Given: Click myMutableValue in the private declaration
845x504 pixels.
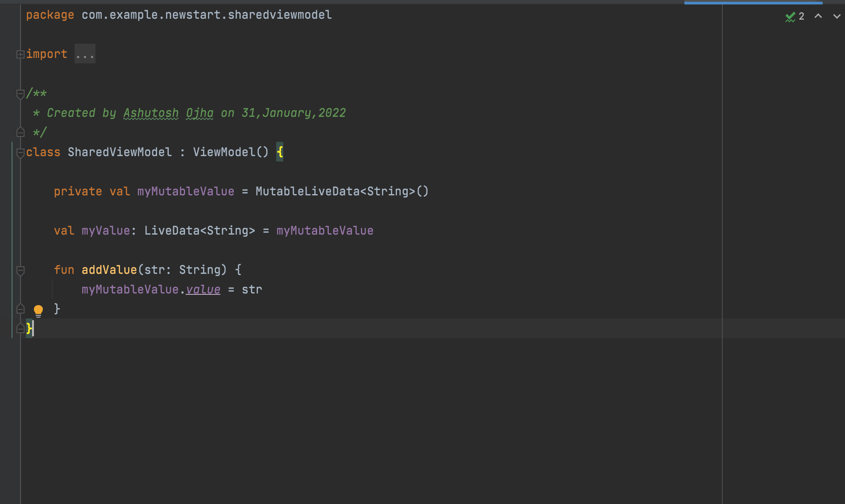Looking at the screenshot, I should click(186, 191).
